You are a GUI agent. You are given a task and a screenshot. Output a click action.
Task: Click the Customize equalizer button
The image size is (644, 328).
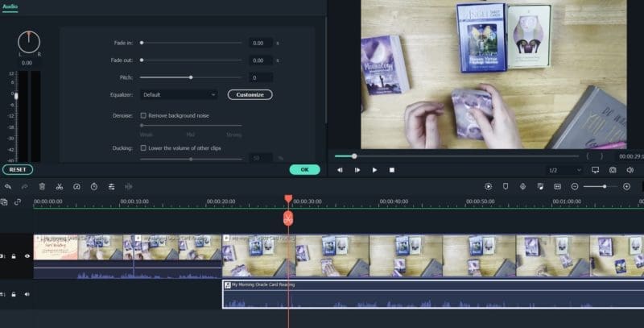pyautogui.click(x=250, y=94)
